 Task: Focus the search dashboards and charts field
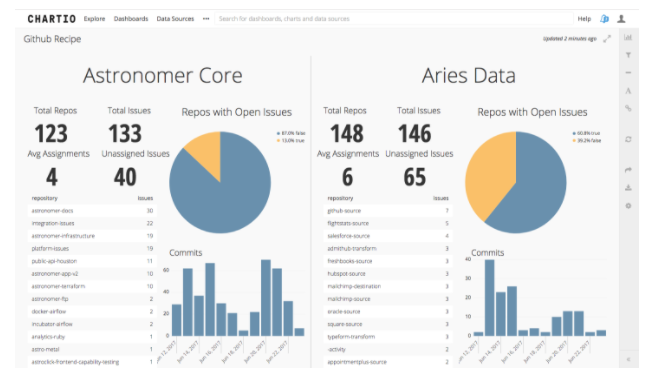[393, 19]
